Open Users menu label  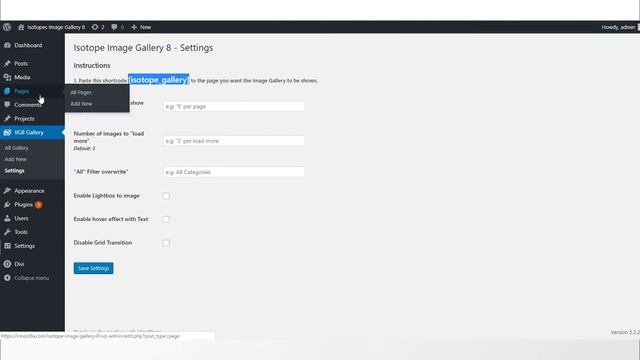pyautogui.click(x=21, y=218)
